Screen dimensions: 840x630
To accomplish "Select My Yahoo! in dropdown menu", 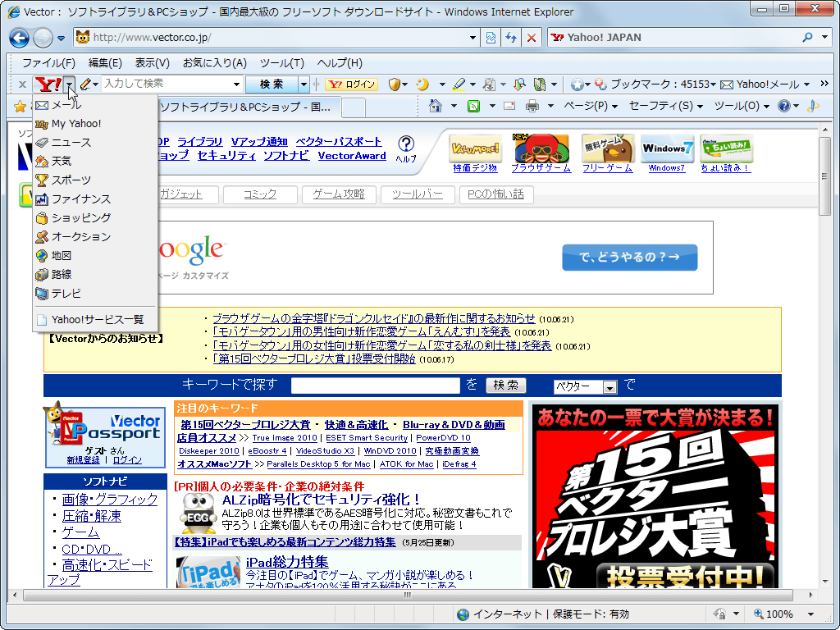I will click(95, 124).
